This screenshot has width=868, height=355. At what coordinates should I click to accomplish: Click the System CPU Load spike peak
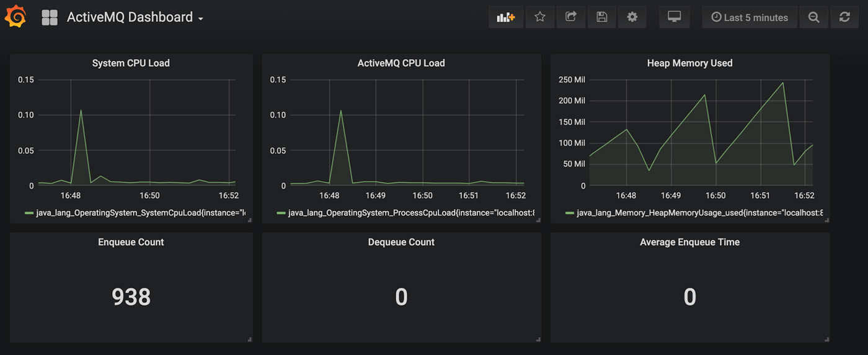pyautogui.click(x=81, y=110)
